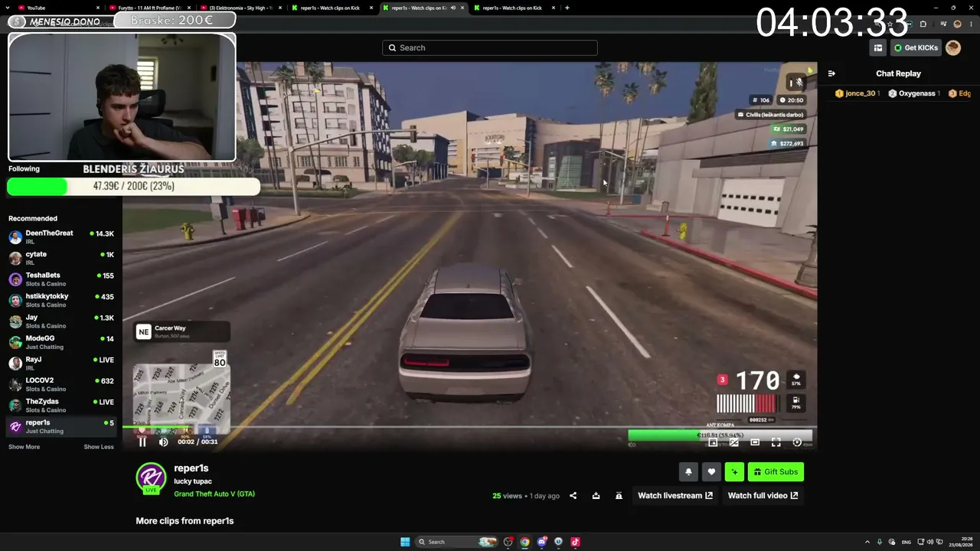The image size is (980, 551).
Task: Switch to Furytto 11 AM ft Proflame tab
Action: (x=150, y=8)
